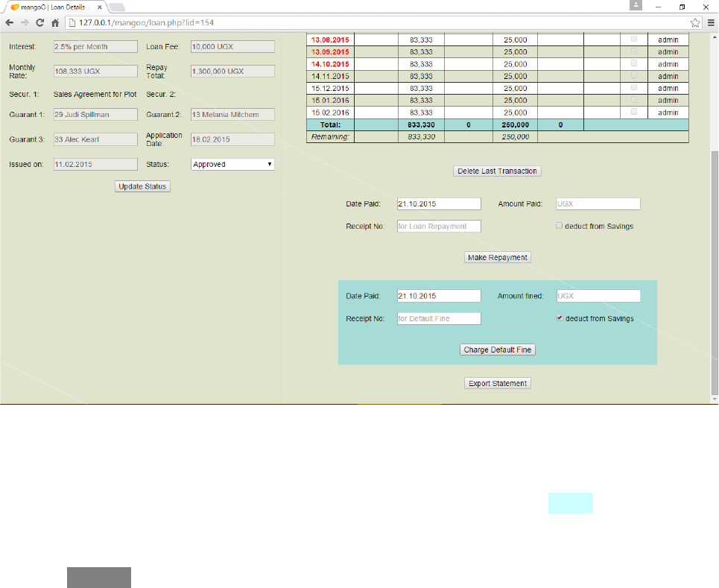Image resolution: width=719 pixels, height=588 pixels.
Task: Click the Make Repayment button
Action: click(x=498, y=257)
